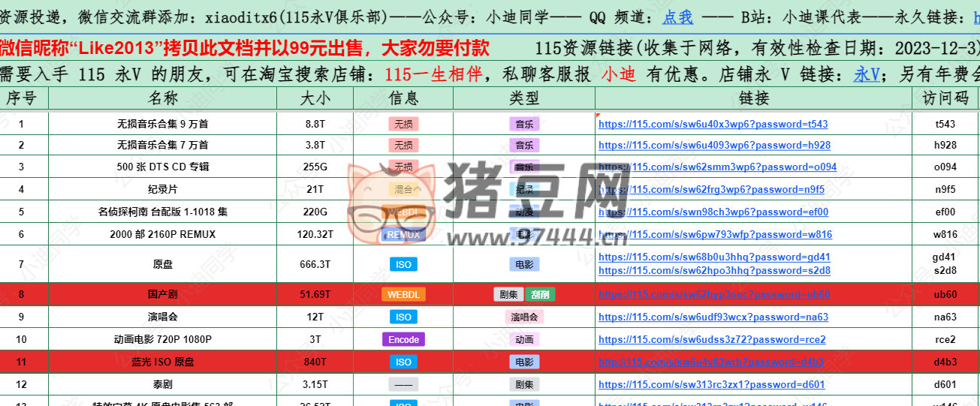The width and height of the screenshot is (980, 406).
Task: Click the pink 演唱会 type tag
Action: [x=524, y=317]
